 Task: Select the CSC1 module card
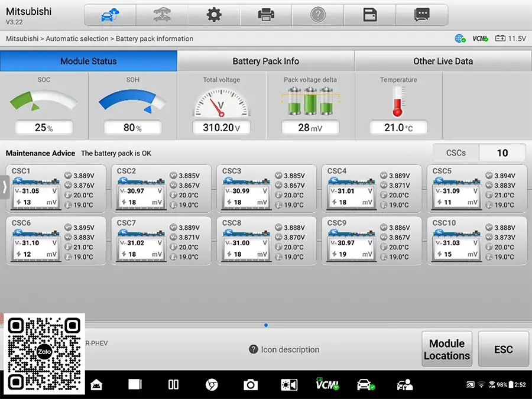click(x=56, y=189)
